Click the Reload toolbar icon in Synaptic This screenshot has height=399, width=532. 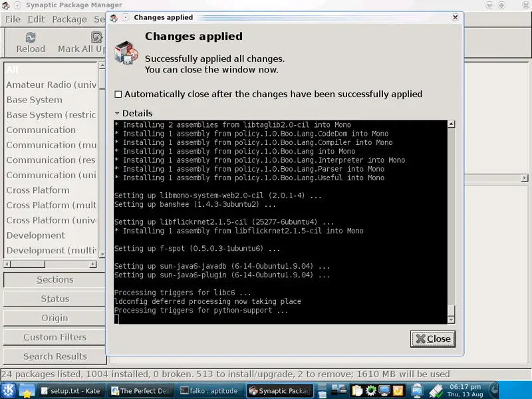[x=31, y=37]
